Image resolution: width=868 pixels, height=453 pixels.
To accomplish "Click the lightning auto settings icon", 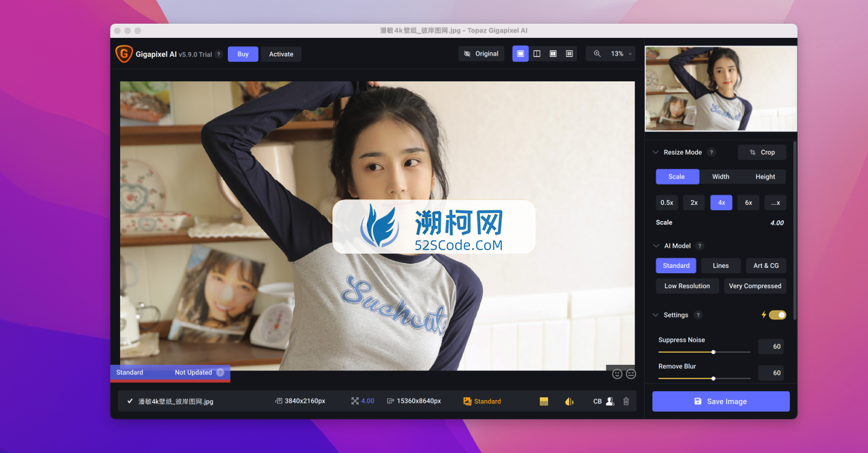I will (764, 315).
